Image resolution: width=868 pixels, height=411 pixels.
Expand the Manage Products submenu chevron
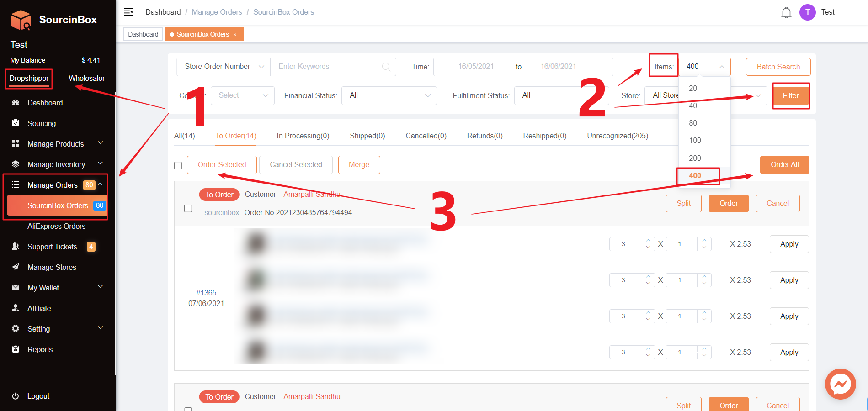click(x=100, y=143)
